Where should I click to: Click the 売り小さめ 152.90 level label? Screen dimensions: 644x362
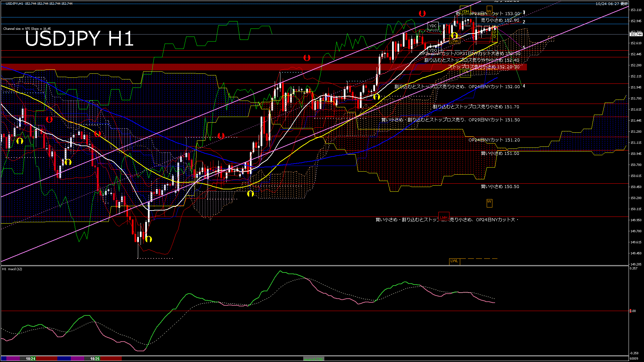(500, 20)
